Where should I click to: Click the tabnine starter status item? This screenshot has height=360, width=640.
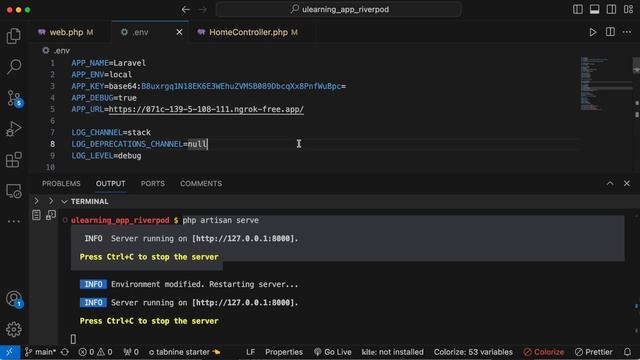coord(184,352)
